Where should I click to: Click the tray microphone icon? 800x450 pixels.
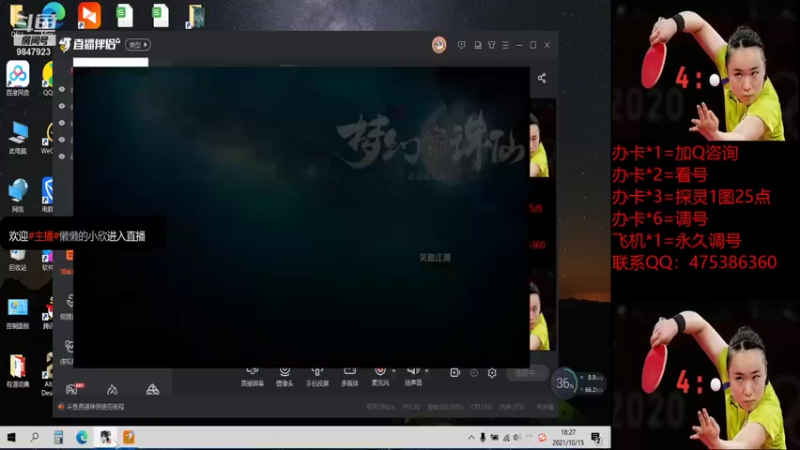pos(483,437)
